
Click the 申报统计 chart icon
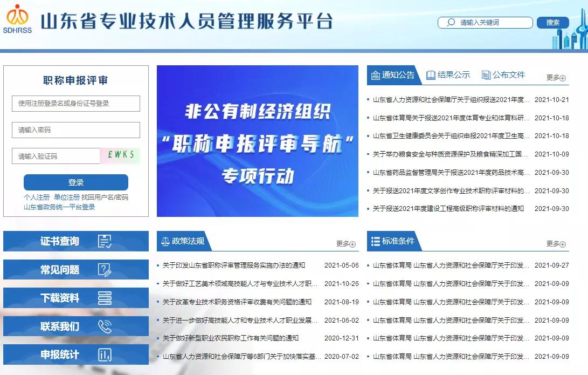click(x=106, y=353)
